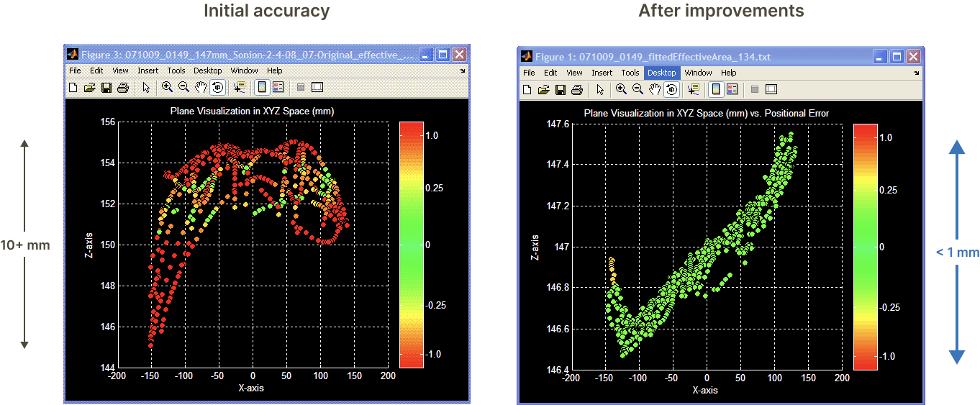Click Figure 1 window title bar text
This screenshot has width=980, height=405.
tap(653, 56)
